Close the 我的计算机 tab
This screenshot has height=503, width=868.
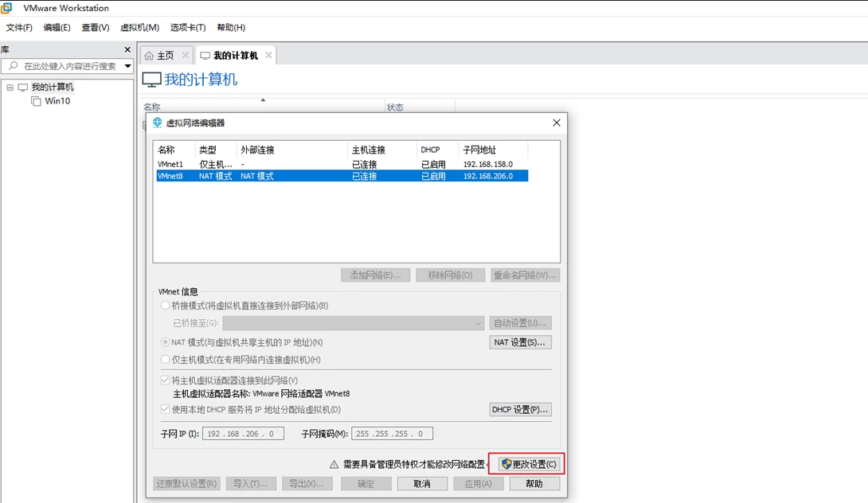[268, 56]
